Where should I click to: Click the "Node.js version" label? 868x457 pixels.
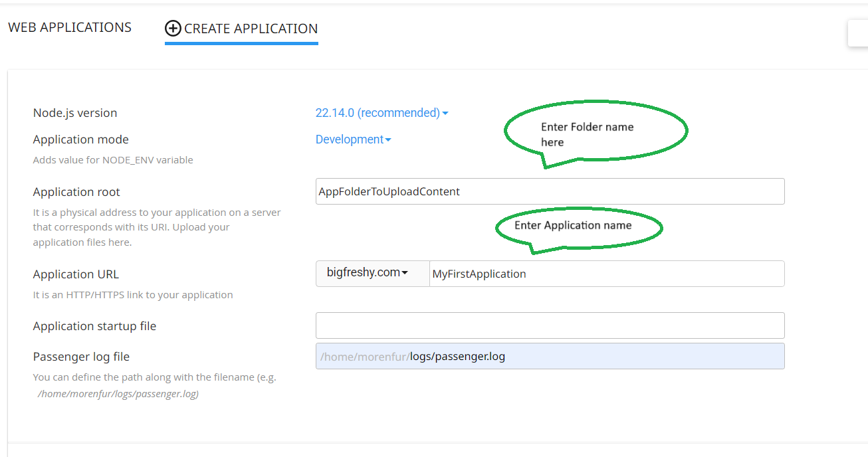[75, 113]
